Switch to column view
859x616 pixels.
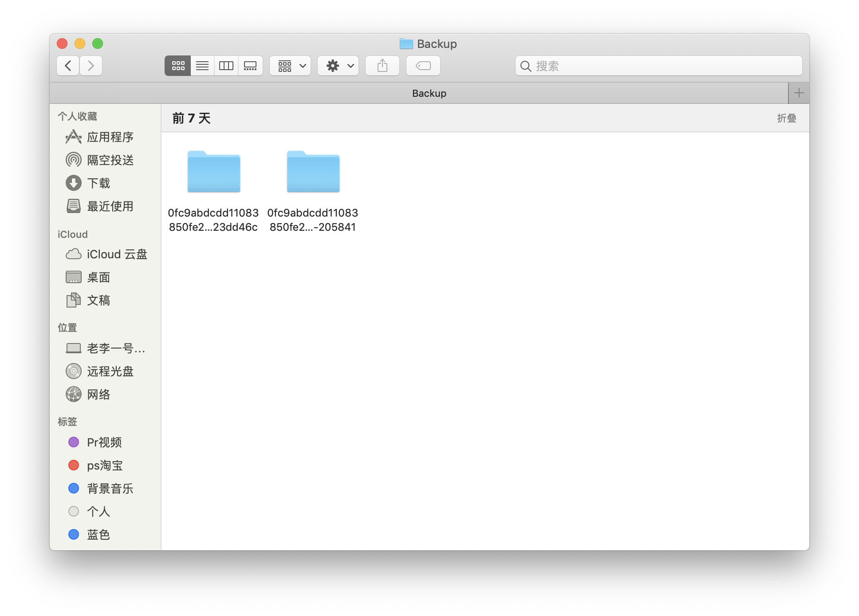[x=226, y=66]
